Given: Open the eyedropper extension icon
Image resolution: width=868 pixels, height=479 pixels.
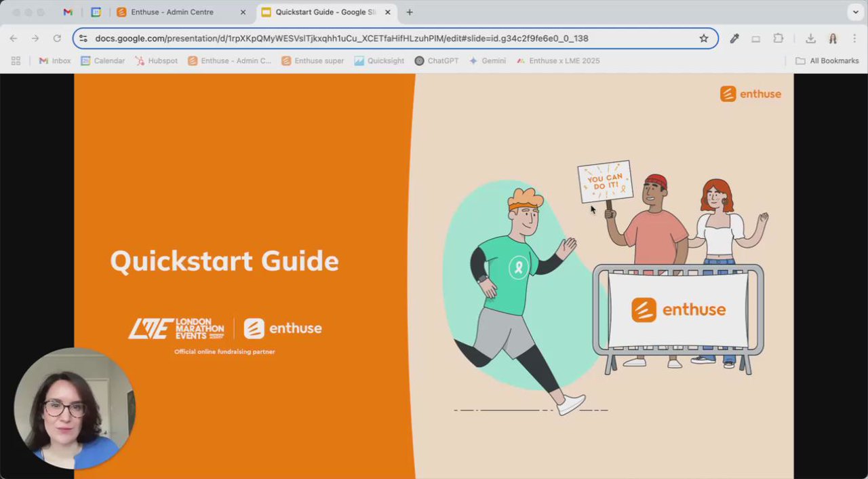Looking at the screenshot, I should click(734, 39).
